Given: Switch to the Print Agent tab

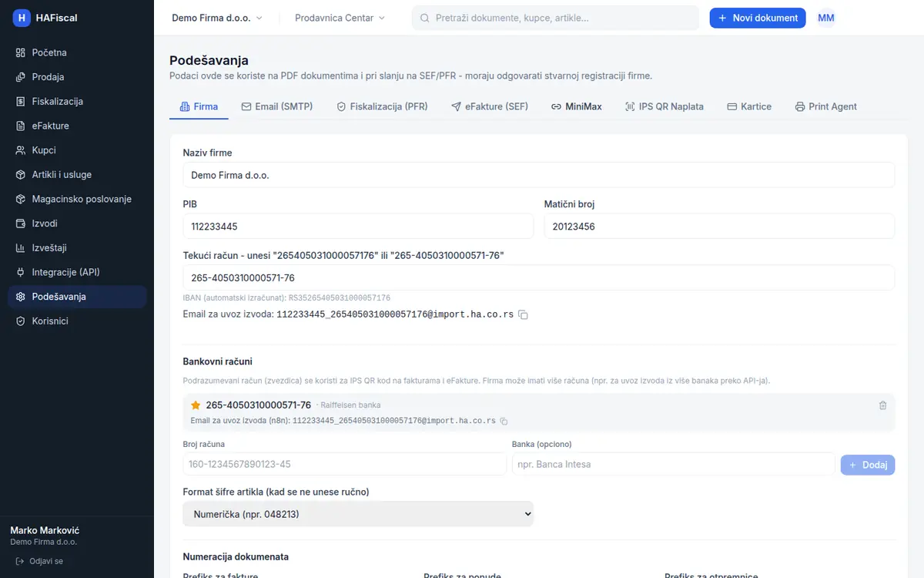Looking at the screenshot, I should point(826,107).
